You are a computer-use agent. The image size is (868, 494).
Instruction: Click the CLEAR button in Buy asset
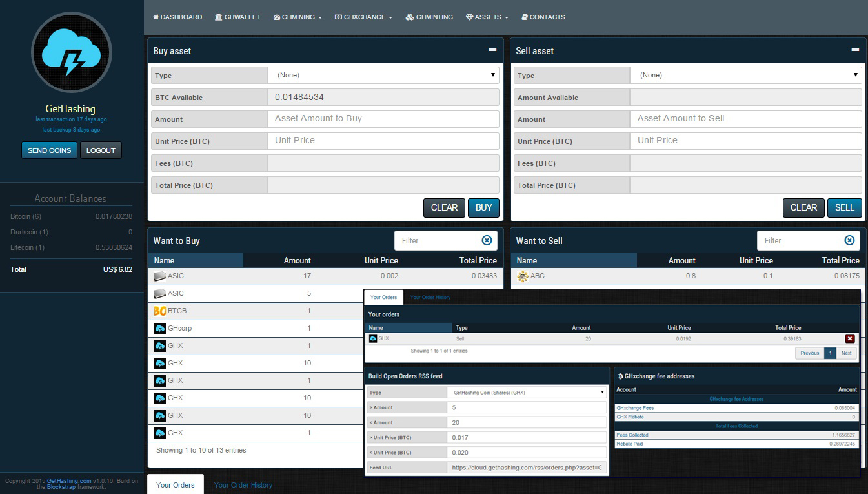coord(444,207)
